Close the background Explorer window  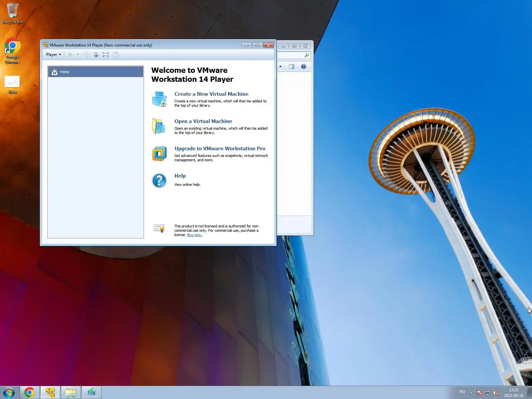click(x=305, y=46)
